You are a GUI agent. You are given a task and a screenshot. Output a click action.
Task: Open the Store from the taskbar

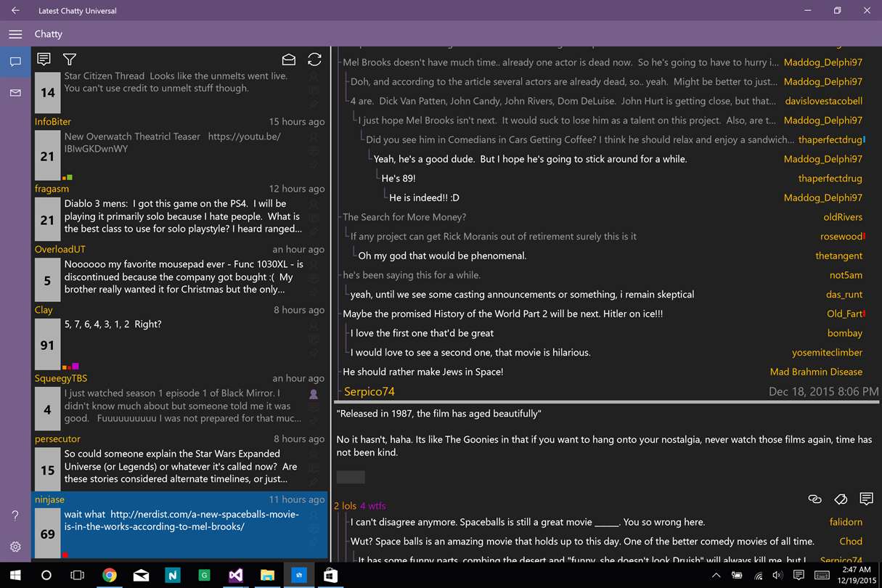tap(330, 575)
